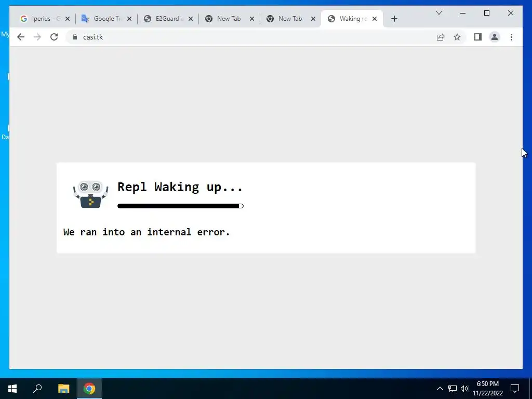This screenshot has height=399, width=532.
Task: Show hidden system tray icons
Action: pyautogui.click(x=440, y=389)
